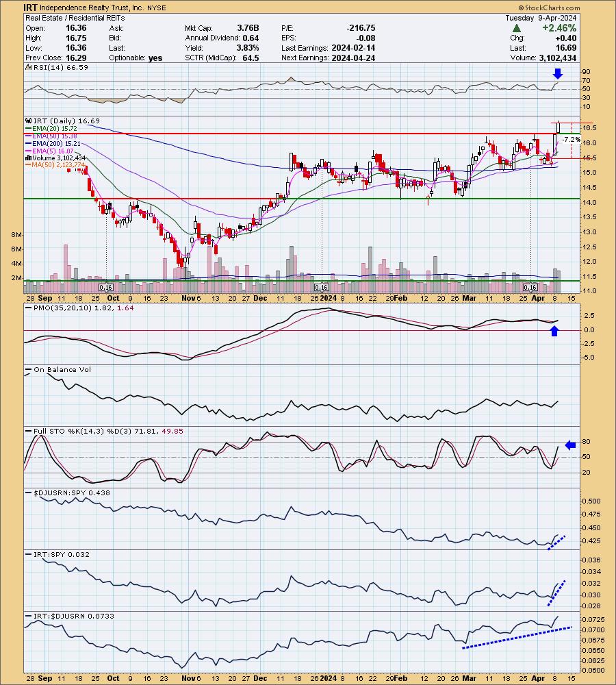Click the IRT ticker symbol in header
Image resolution: width=616 pixels, height=685 pixels.
point(31,8)
